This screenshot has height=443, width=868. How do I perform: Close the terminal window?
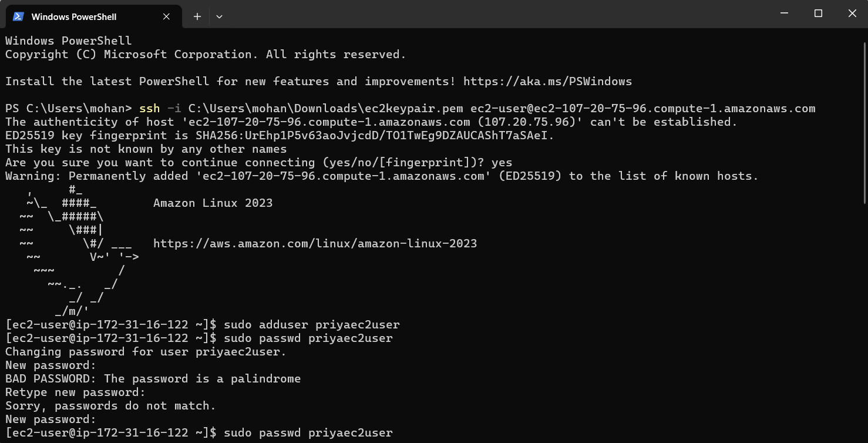[852, 14]
